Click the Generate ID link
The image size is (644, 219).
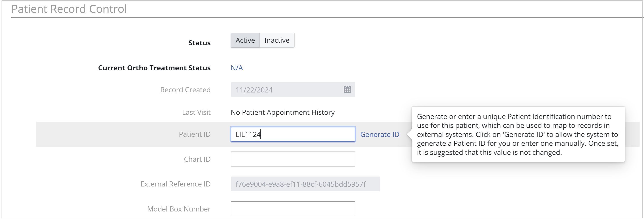point(379,134)
